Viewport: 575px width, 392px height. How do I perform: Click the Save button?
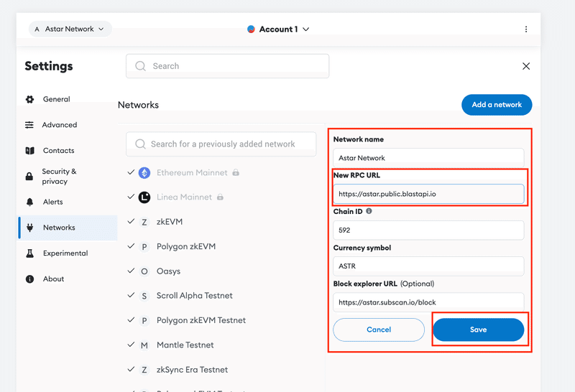click(478, 330)
